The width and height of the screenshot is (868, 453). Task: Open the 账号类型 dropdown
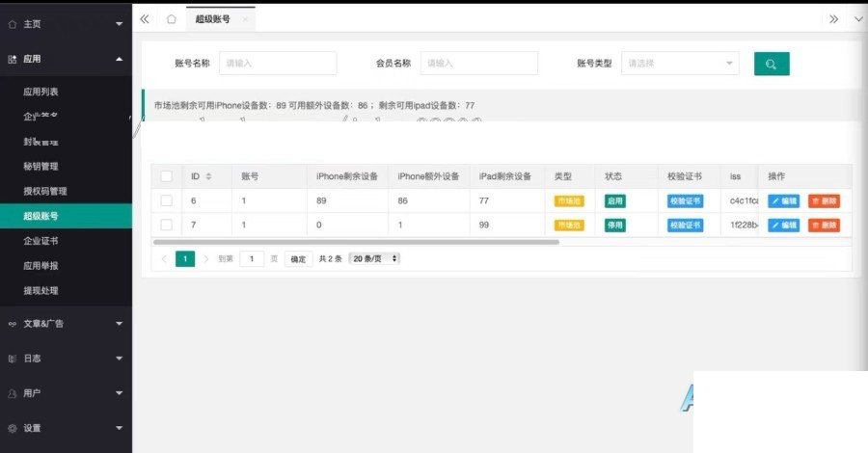[680, 64]
